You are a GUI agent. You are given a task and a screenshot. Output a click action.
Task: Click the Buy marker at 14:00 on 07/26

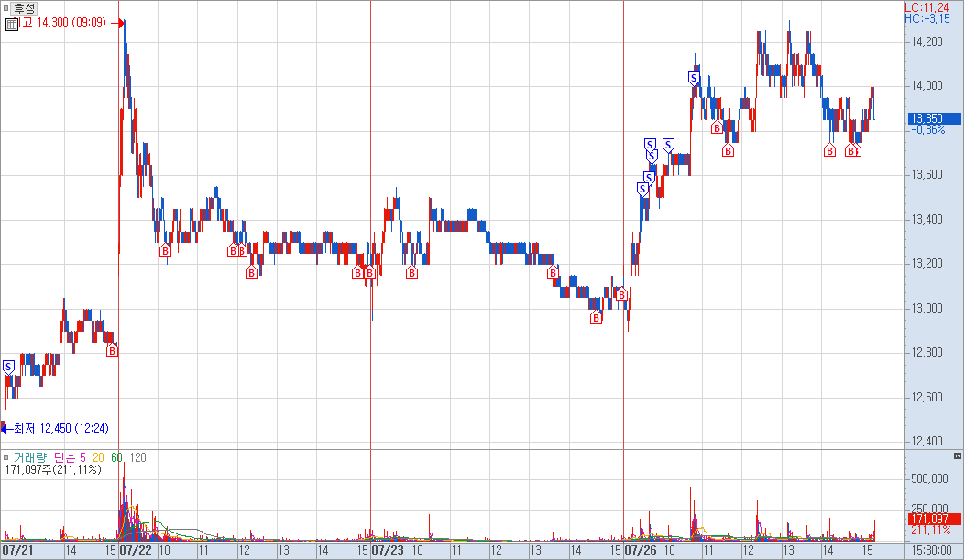[829, 150]
